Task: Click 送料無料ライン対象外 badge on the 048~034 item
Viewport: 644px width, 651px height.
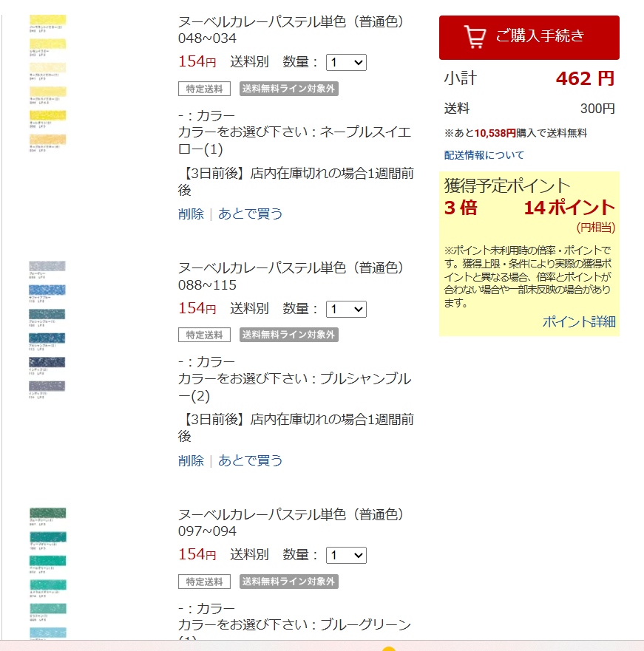Action: point(289,89)
